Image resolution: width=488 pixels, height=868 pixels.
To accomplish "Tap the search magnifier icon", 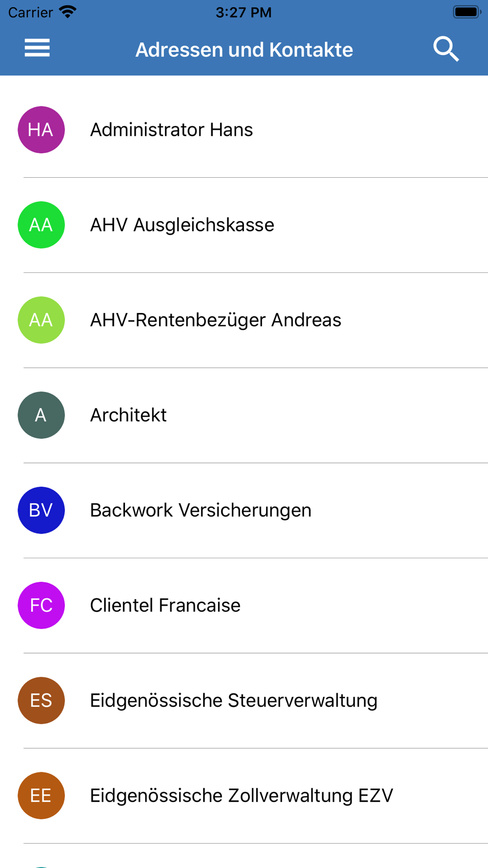I will coord(446,49).
